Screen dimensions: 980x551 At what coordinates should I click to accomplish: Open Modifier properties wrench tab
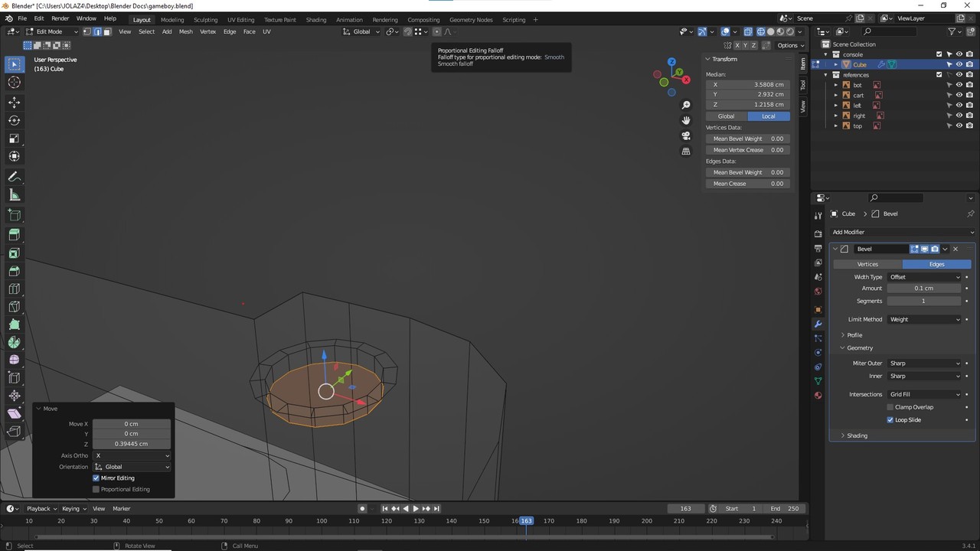point(818,324)
